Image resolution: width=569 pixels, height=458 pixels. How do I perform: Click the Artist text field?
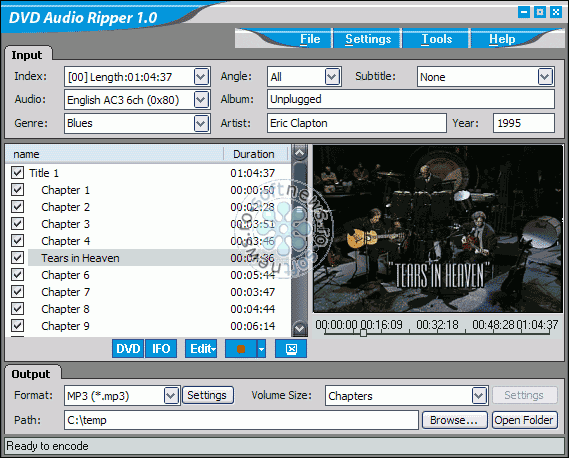coord(357,123)
